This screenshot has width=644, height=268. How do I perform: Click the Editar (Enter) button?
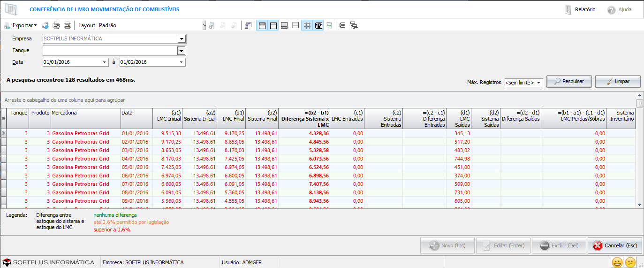coord(503,245)
